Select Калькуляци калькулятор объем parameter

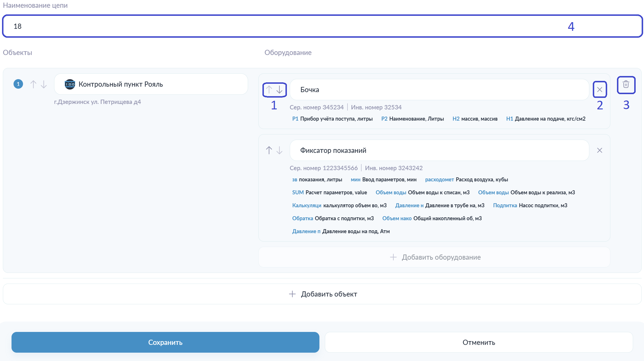pyautogui.click(x=340, y=206)
